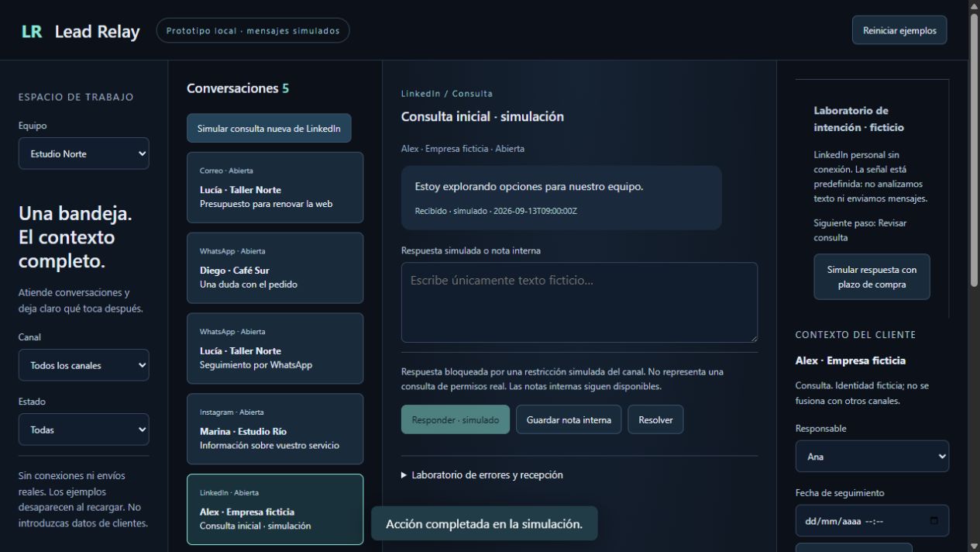
Task: Click Responder · simulado button
Action: (x=456, y=419)
